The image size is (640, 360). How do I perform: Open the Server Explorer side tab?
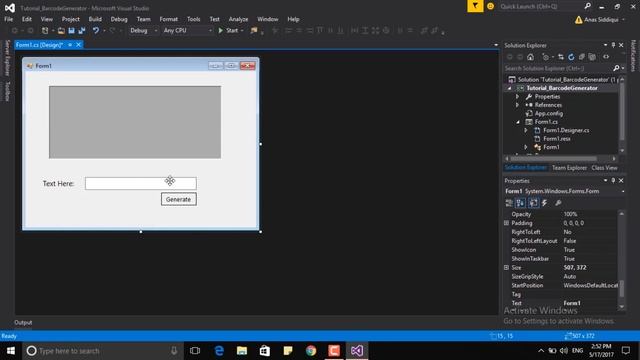(x=7, y=58)
